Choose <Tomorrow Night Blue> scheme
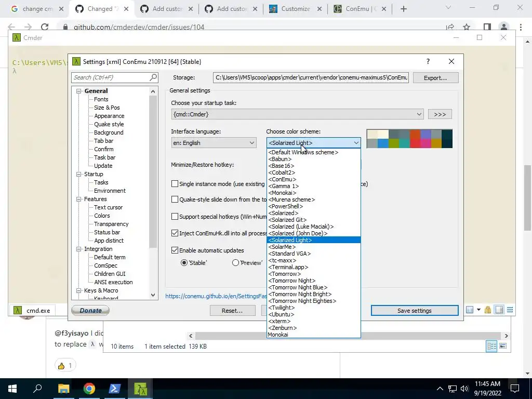532x399 pixels. point(313,287)
